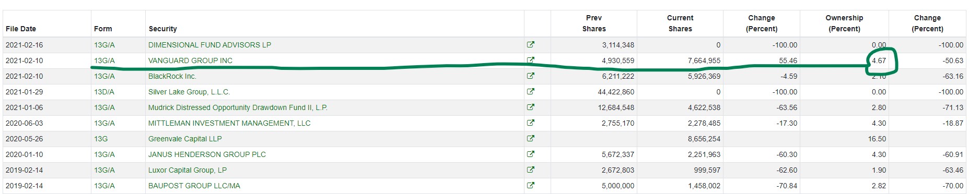The height and width of the screenshot is (194, 980).
Task: Click external link icon for Mudrick Distressed Opportunity
Action: (x=531, y=107)
